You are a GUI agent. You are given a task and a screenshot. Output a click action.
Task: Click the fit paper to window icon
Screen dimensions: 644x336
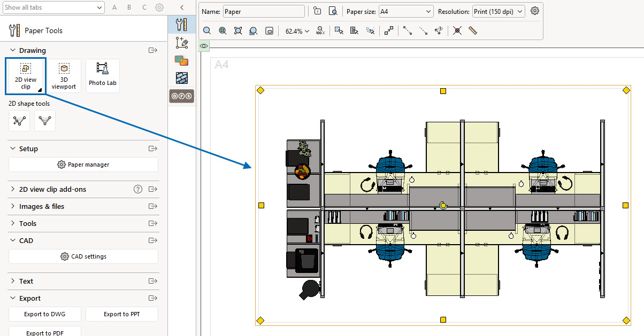tap(270, 31)
